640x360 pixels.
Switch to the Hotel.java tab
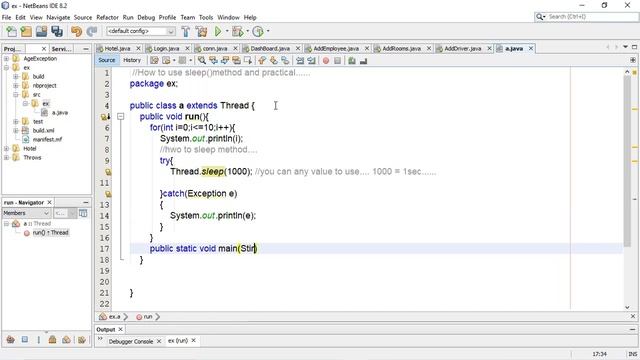118,49
